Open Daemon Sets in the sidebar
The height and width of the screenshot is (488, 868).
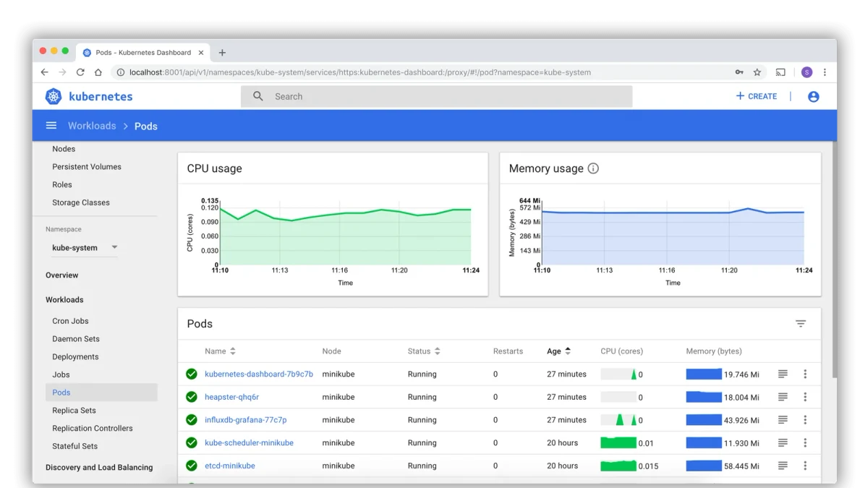[76, 338]
